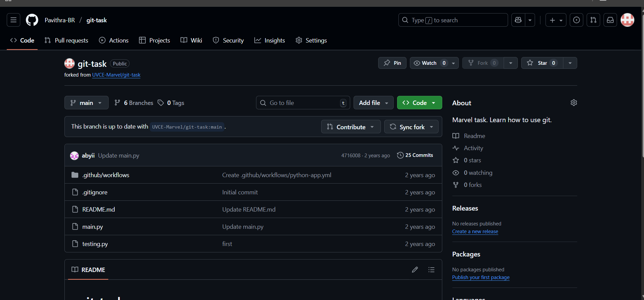This screenshot has width=644, height=300.
Task: Open the Sync fork dropdown
Action: [x=411, y=127]
